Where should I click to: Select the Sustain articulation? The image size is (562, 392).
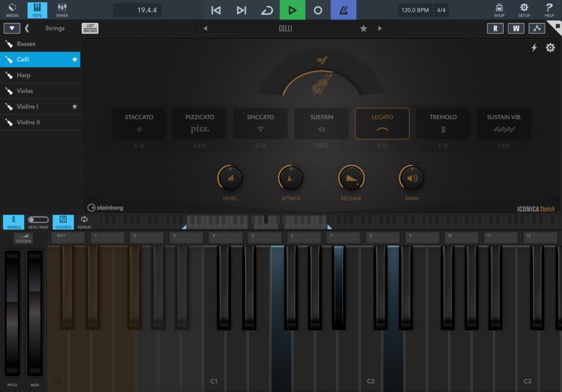click(x=321, y=124)
